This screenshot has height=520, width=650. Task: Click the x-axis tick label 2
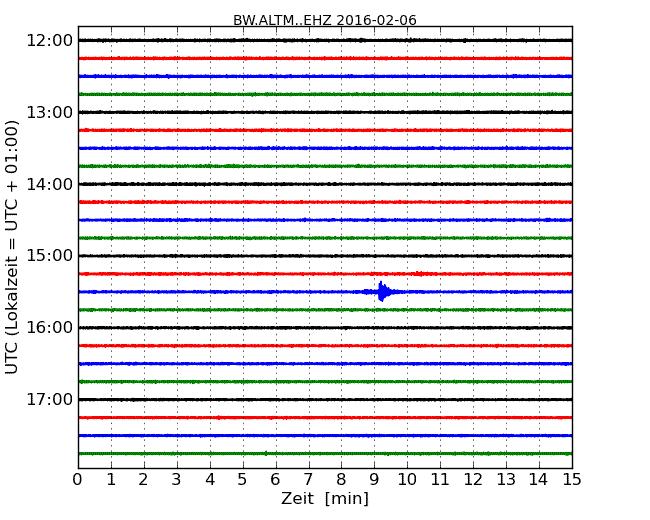(x=143, y=480)
